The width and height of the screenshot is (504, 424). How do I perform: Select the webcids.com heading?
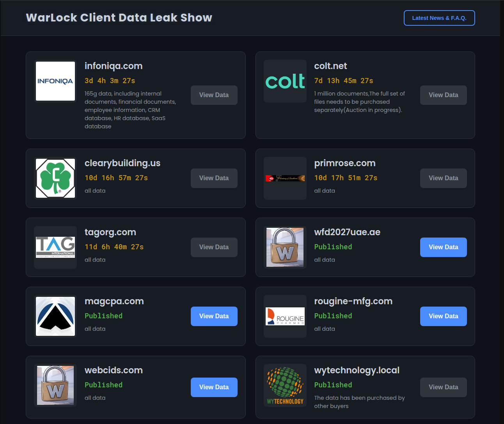click(114, 370)
